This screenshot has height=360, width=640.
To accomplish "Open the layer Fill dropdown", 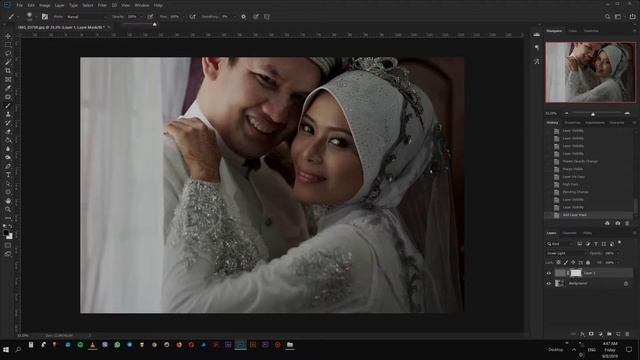I will click(x=618, y=262).
